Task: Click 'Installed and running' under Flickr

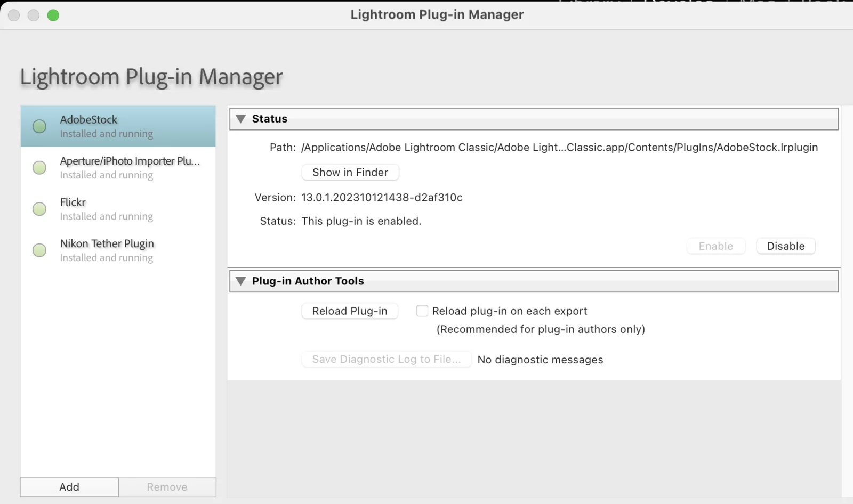Action: coord(107,216)
